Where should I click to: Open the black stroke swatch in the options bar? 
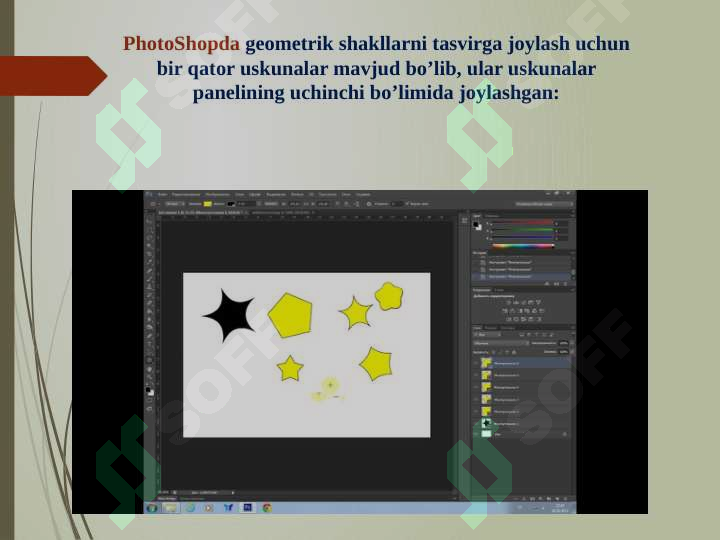pos(231,204)
